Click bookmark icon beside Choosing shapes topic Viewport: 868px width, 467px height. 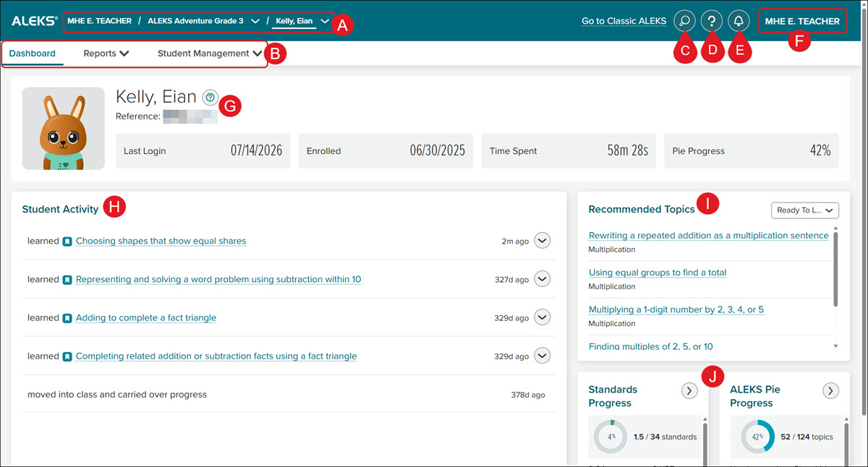pyautogui.click(x=67, y=241)
